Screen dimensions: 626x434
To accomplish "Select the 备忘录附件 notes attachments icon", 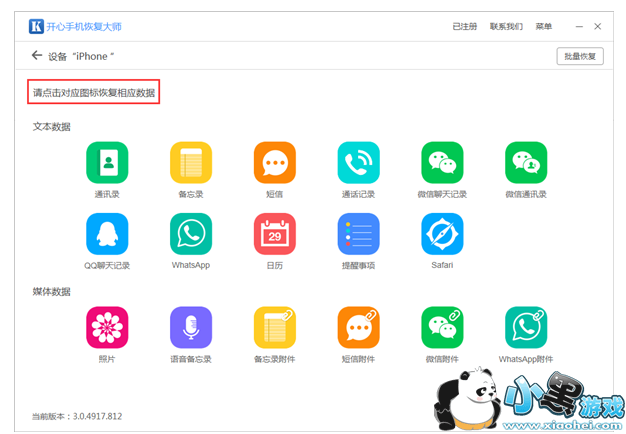I will [275, 327].
